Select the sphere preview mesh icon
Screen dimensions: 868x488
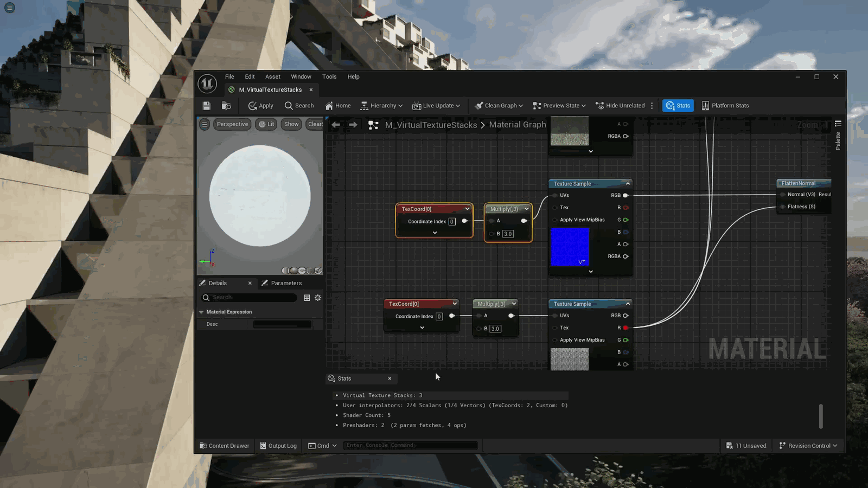tap(293, 271)
